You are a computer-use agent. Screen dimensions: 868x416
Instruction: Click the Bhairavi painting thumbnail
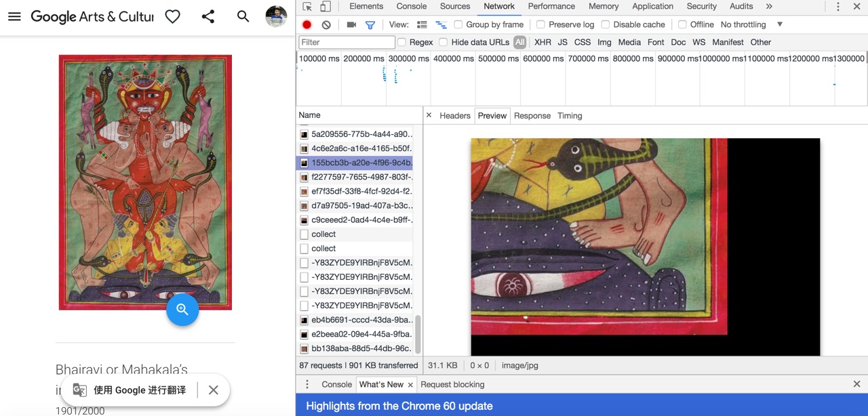tap(145, 182)
